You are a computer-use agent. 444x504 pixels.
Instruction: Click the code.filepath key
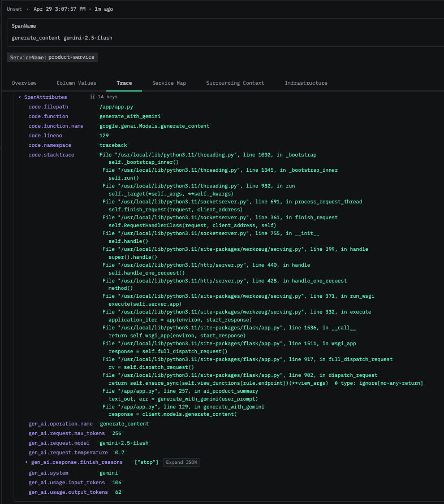click(48, 107)
